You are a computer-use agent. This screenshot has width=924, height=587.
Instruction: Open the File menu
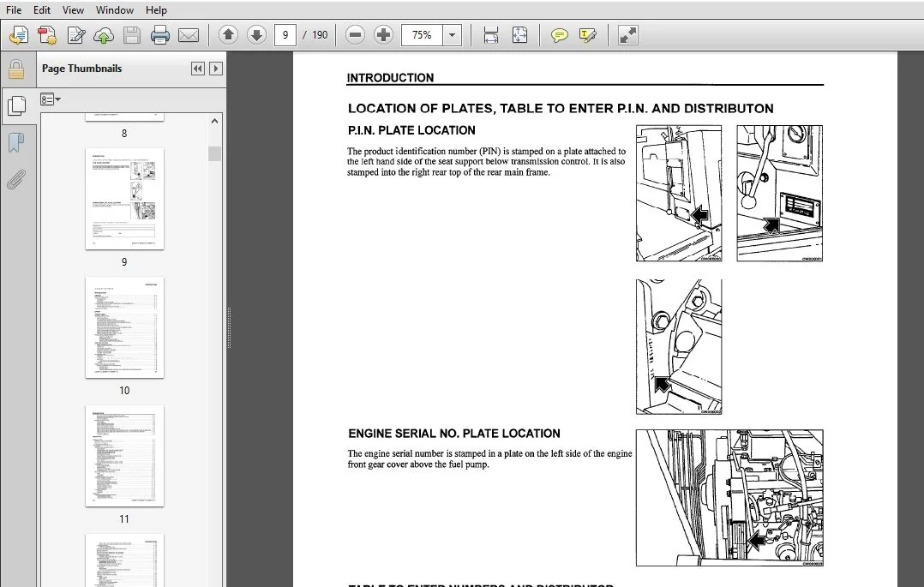pyautogui.click(x=14, y=10)
